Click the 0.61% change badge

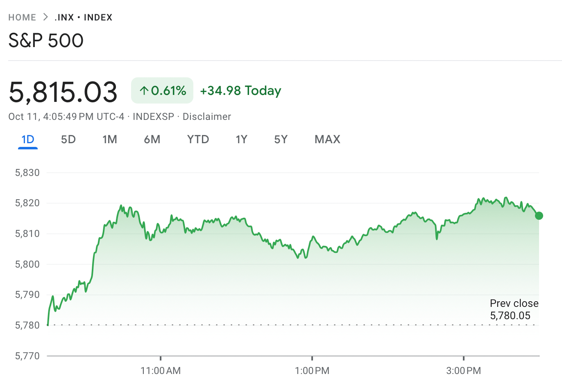(x=162, y=90)
